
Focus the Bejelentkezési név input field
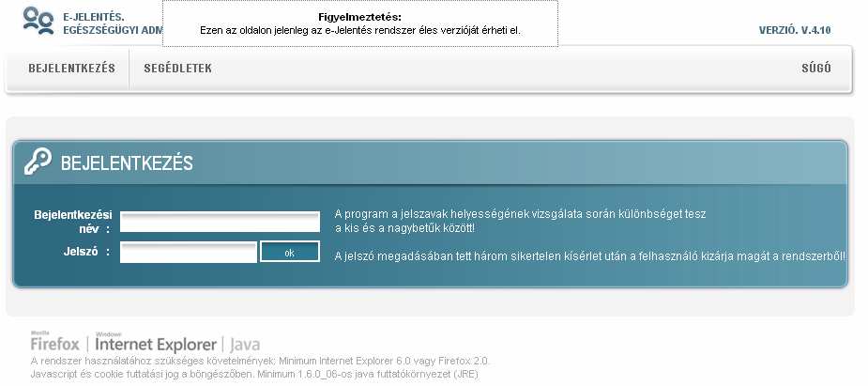(x=220, y=222)
